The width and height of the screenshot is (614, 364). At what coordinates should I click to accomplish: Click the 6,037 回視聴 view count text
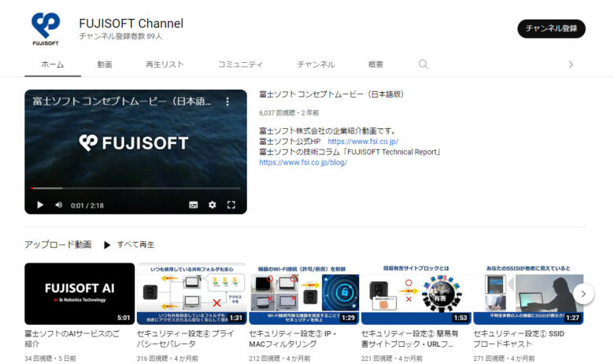point(276,113)
